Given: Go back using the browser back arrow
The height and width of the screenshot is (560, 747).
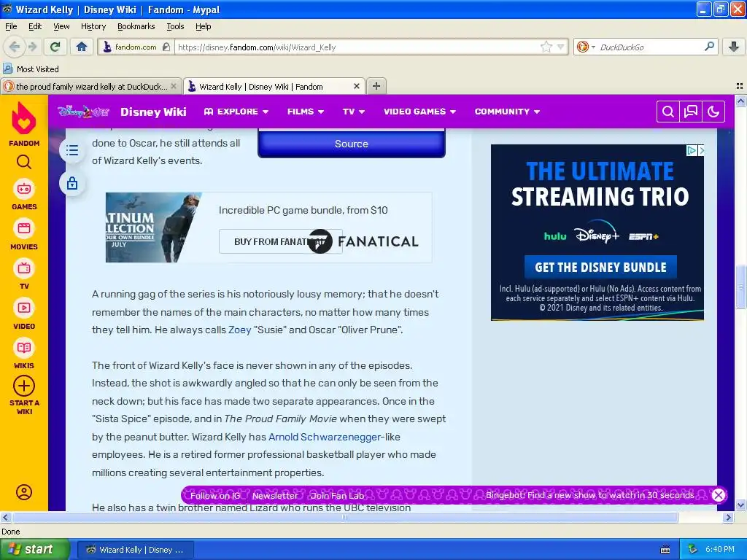Looking at the screenshot, I should pyautogui.click(x=15, y=47).
